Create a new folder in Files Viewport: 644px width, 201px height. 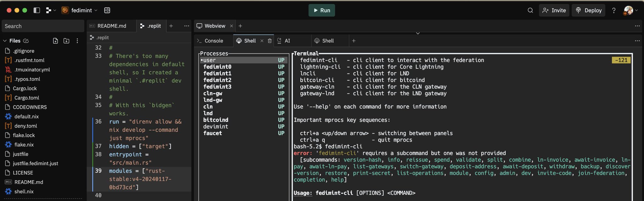66,41
